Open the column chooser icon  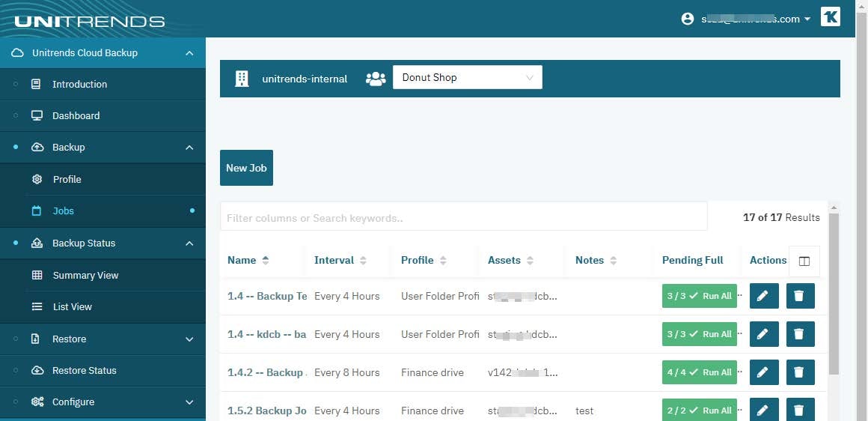[804, 261]
